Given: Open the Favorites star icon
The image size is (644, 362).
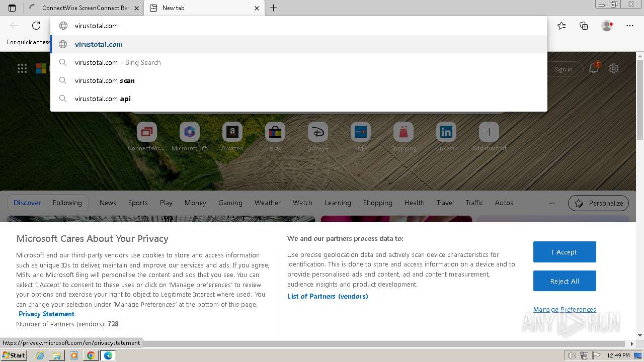Looking at the screenshot, I should [561, 26].
